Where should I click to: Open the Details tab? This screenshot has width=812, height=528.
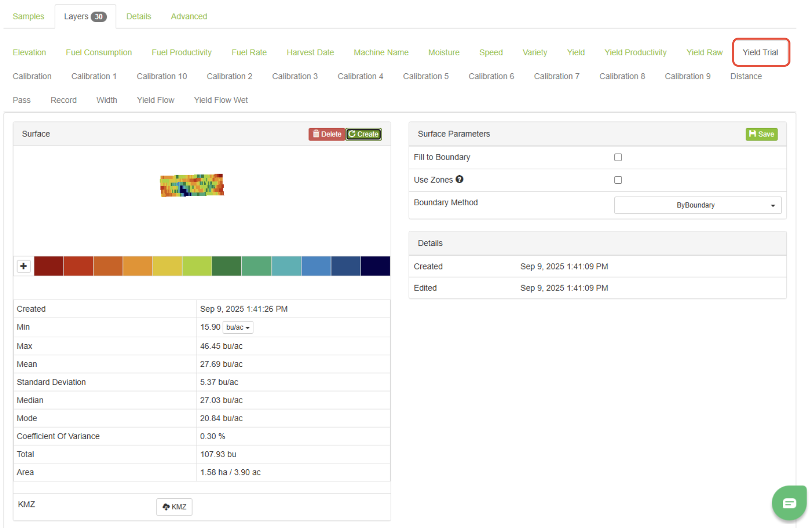click(138, 17)
